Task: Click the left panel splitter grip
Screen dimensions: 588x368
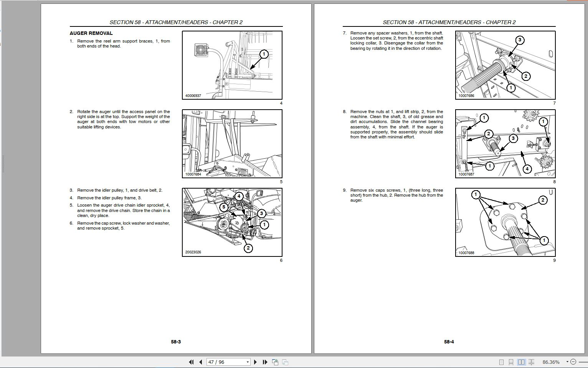Action: pos(3,164)
